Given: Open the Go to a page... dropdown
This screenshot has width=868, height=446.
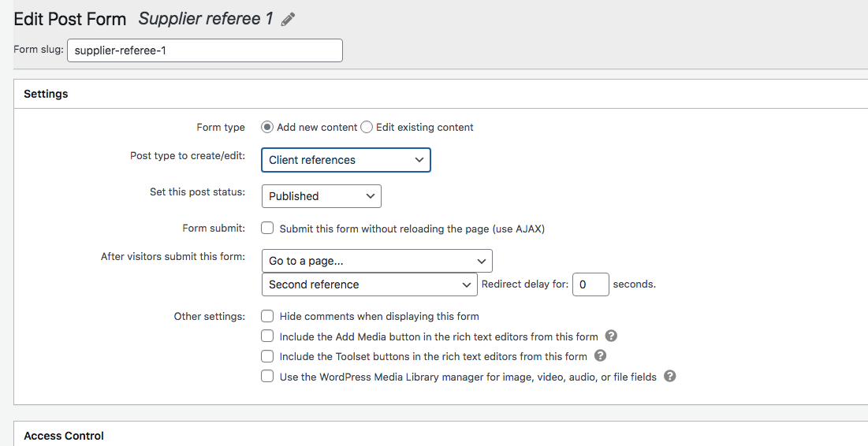Looking at the screenshot, I should pos(377,261).
